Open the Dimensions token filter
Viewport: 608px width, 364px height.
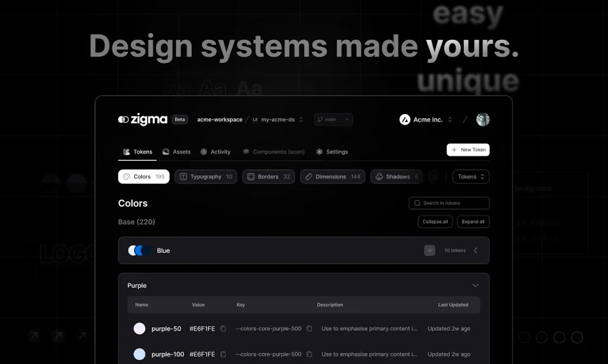(332, 176)
